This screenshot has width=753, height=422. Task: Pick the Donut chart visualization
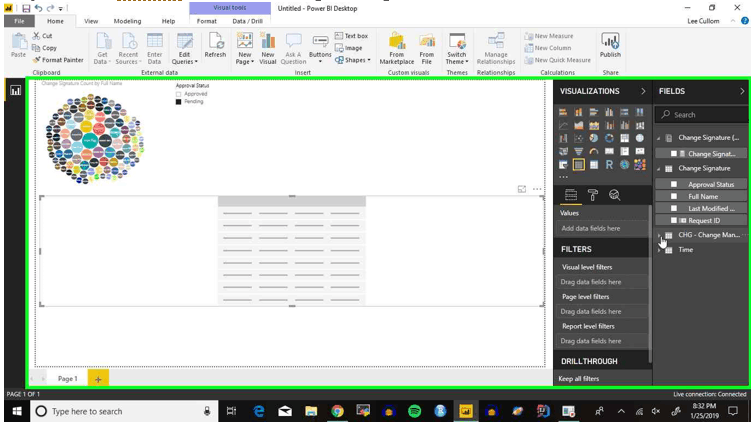tap(609, 138)
